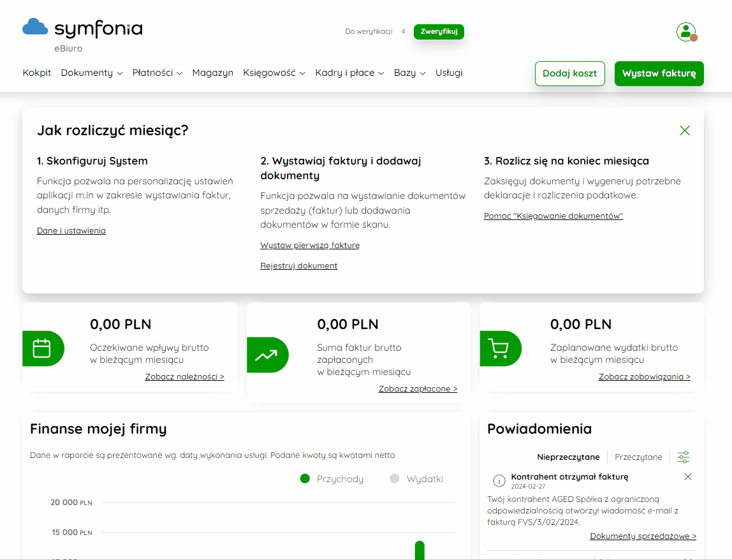Open the user profile avatar icon
The width and height of the screenshot is (732, 560).
[x=686, y=32]
